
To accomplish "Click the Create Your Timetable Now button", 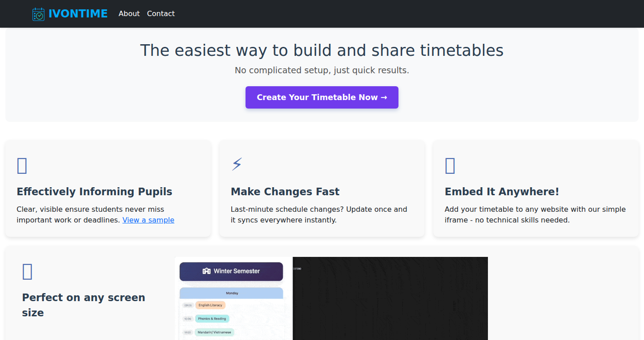I will [x=322, y=97].
